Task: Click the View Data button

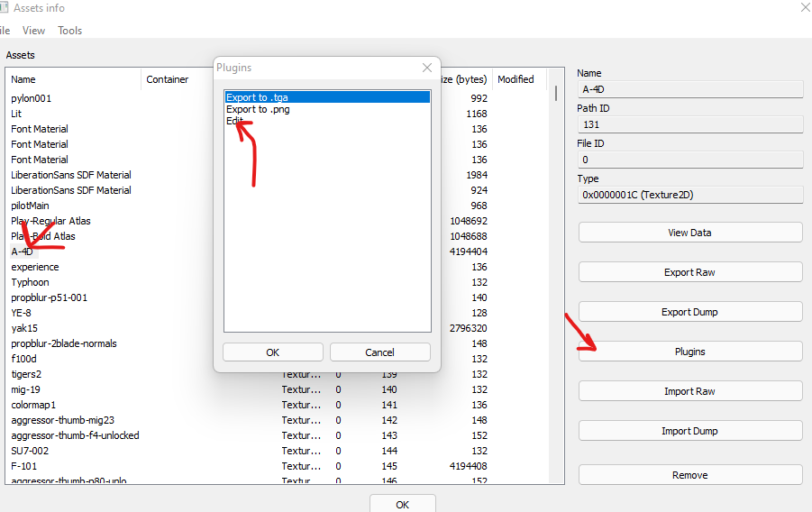Action: [x=690, y=233]
